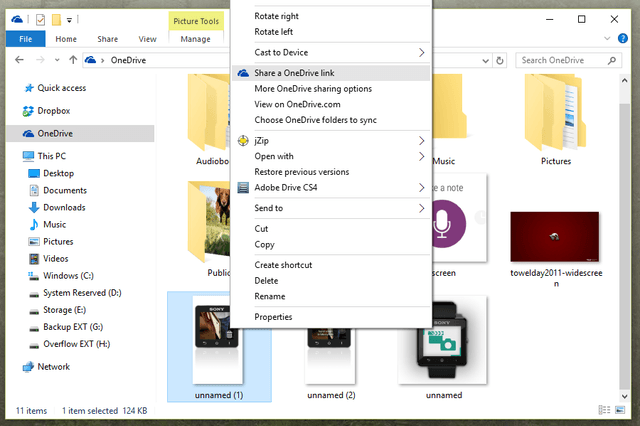This screenshot has height=426, width=640.
Task: Click the search magnifier icon
Action: point(612,60)
